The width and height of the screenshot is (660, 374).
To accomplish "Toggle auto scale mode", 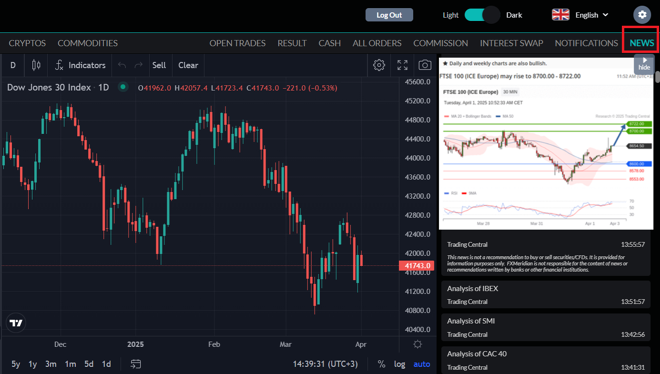I will tap(422, 364).
